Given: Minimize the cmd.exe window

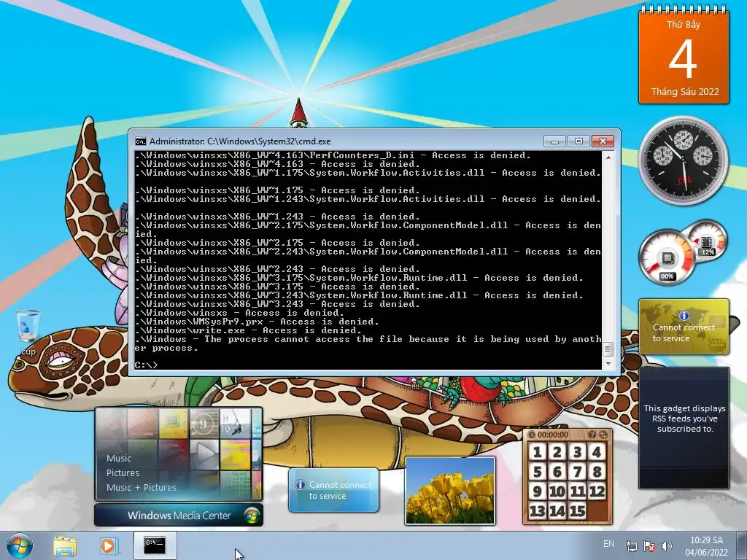Looking at the screenshot, I should point(554,141).
